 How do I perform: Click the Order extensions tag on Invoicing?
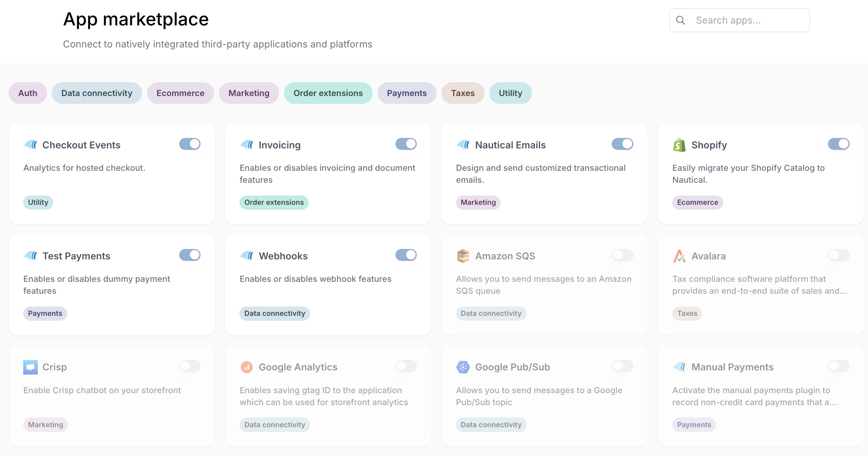(274, 202)
